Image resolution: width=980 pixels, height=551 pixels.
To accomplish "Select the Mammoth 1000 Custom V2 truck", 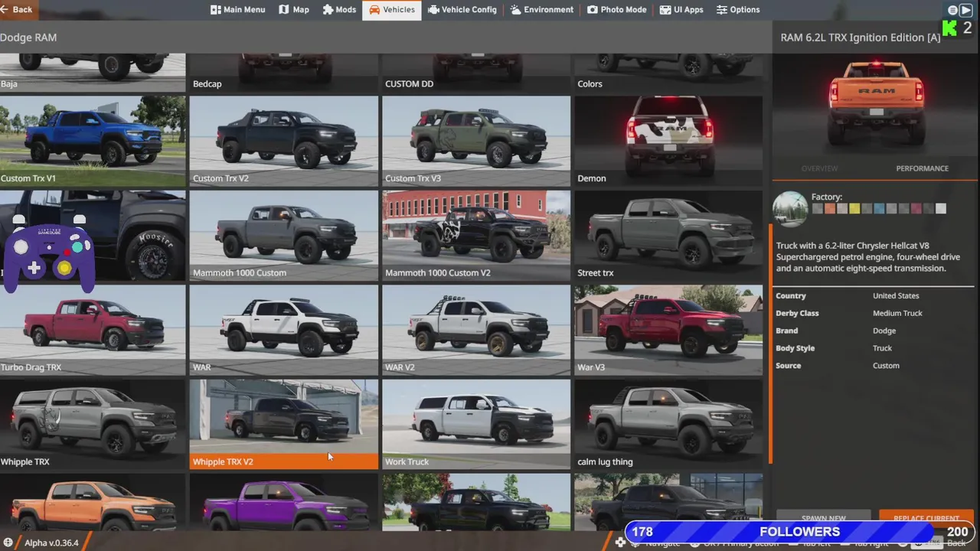I will pyautogui.click(x=476, y=235).
